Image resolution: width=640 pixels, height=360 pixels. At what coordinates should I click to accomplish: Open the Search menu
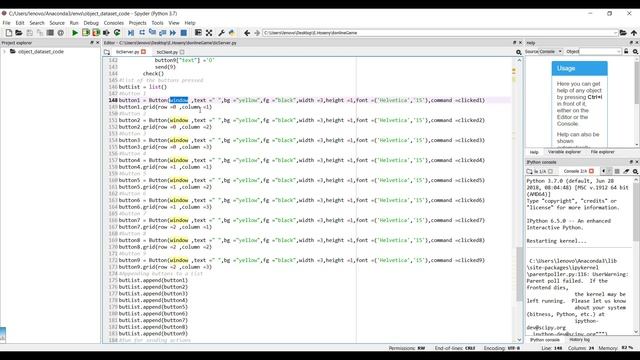[37, 23]
